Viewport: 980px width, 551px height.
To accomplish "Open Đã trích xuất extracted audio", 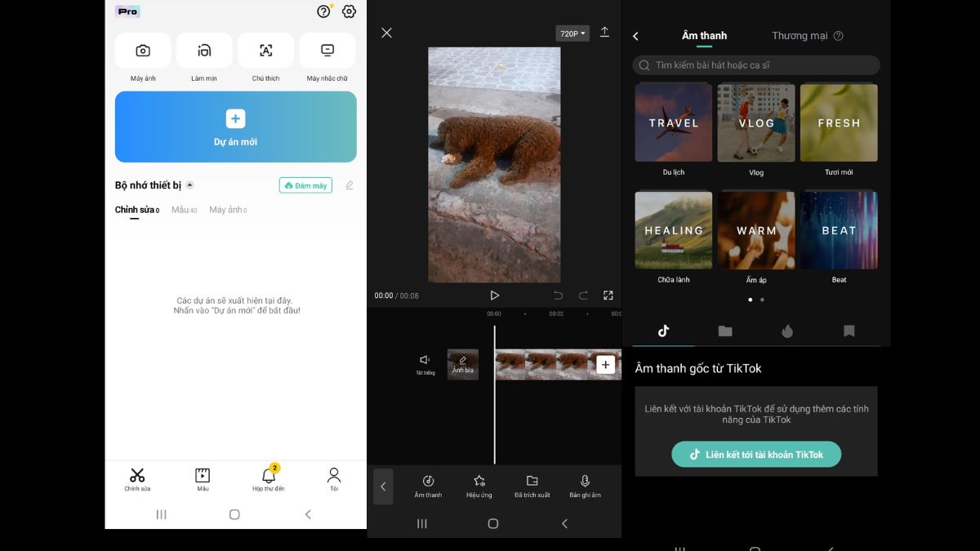I will pos(532,487).
